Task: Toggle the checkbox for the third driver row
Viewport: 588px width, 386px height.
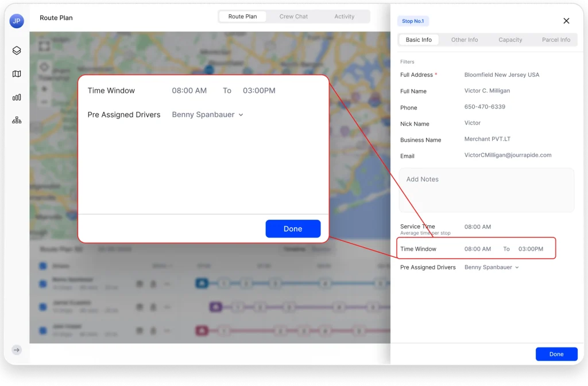Action: (x=43, y=330)
